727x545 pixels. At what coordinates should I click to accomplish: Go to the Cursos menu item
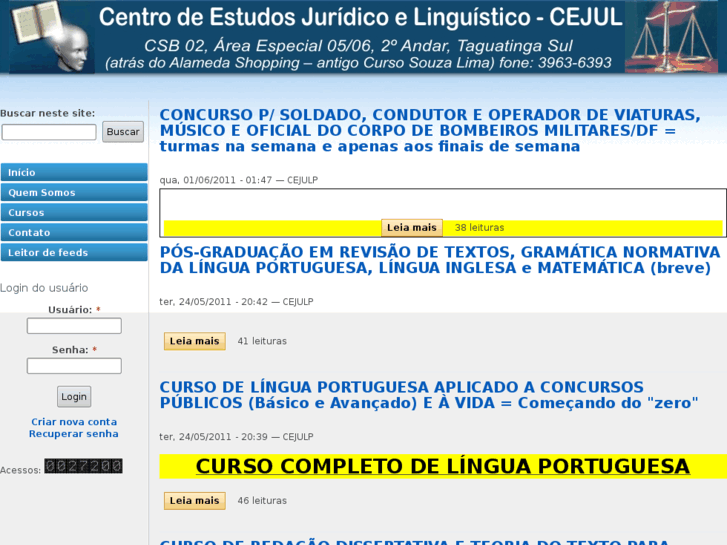74,212
